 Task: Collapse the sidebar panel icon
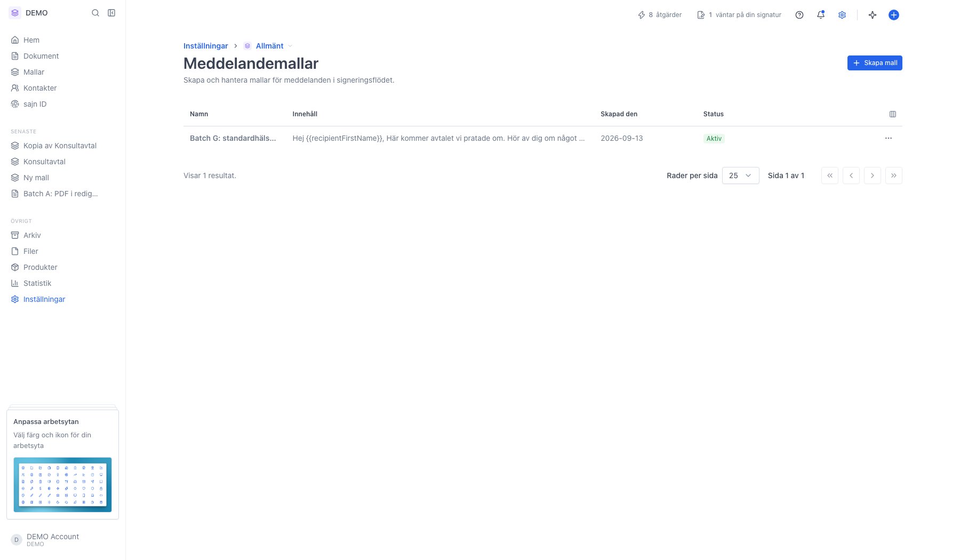point(111,13)
